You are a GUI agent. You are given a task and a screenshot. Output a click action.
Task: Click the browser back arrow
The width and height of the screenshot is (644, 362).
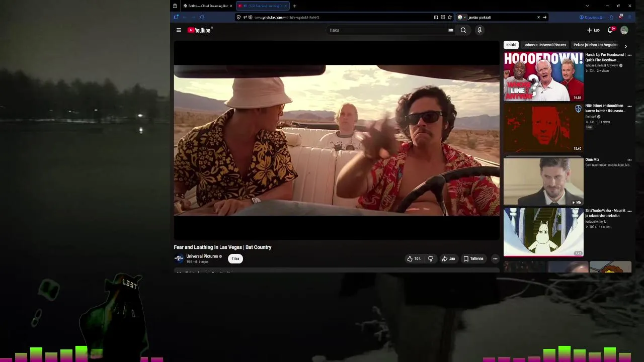185,17
